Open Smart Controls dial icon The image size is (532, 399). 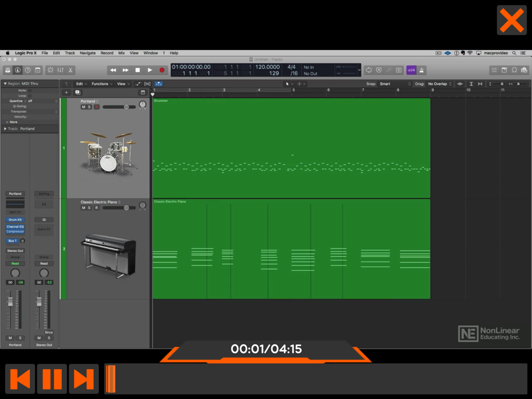tap(50, 70)
